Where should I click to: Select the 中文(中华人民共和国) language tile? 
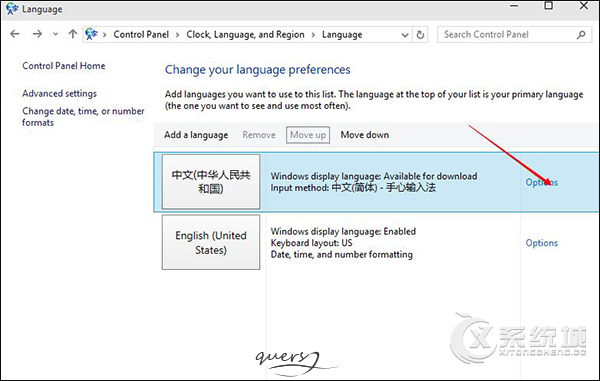pyautogui.click(x=211, y=182)
